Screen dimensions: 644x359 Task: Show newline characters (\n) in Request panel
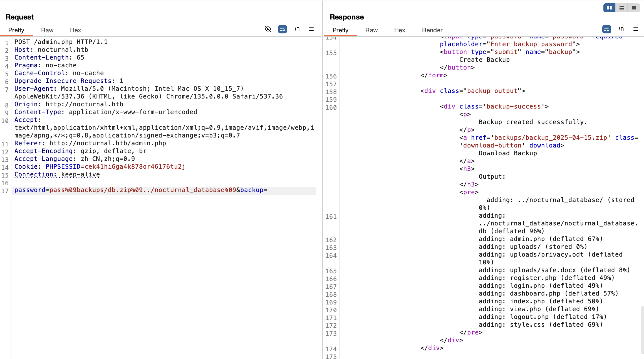[x=297, y=29]
